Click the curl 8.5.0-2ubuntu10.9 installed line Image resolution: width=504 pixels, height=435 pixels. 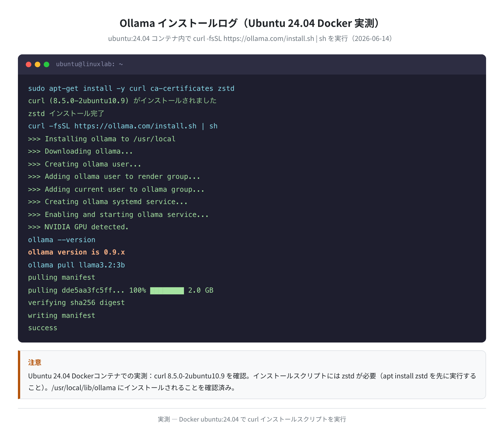[x=122, y=101]
